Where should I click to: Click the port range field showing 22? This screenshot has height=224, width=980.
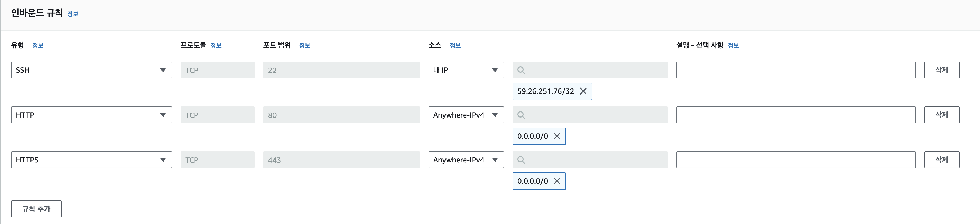(x=341, y=70)
